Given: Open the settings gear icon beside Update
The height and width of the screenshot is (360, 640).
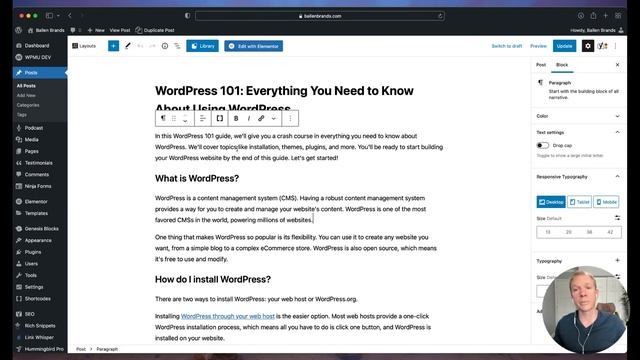Looking at the screenshot, I should (x=588, y=46).
